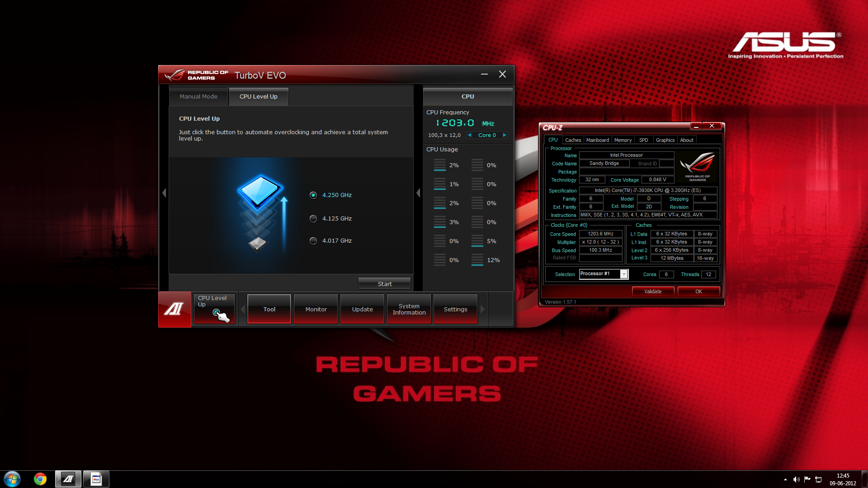Click the 5% CPU usage bar
Image resolution: width=868 pixels, height=488 pixels.
pyautogui.click(x=477, y=241)
